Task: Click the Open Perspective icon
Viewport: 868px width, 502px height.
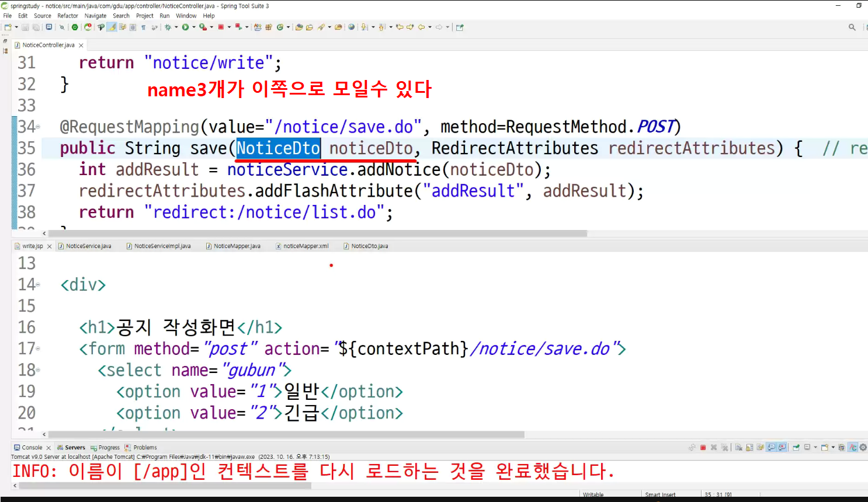Action: tap(460, 27)
